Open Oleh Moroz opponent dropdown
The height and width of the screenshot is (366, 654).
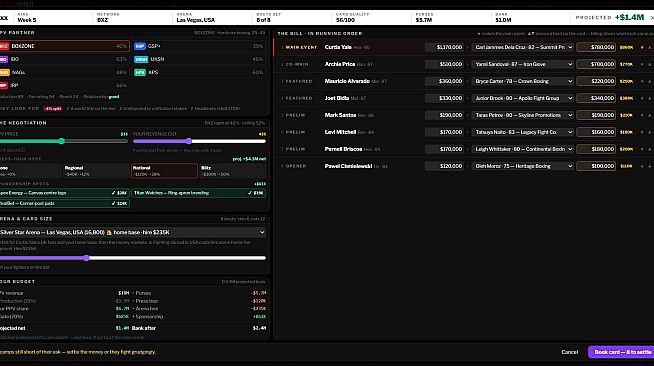click(x=523, y=166)
